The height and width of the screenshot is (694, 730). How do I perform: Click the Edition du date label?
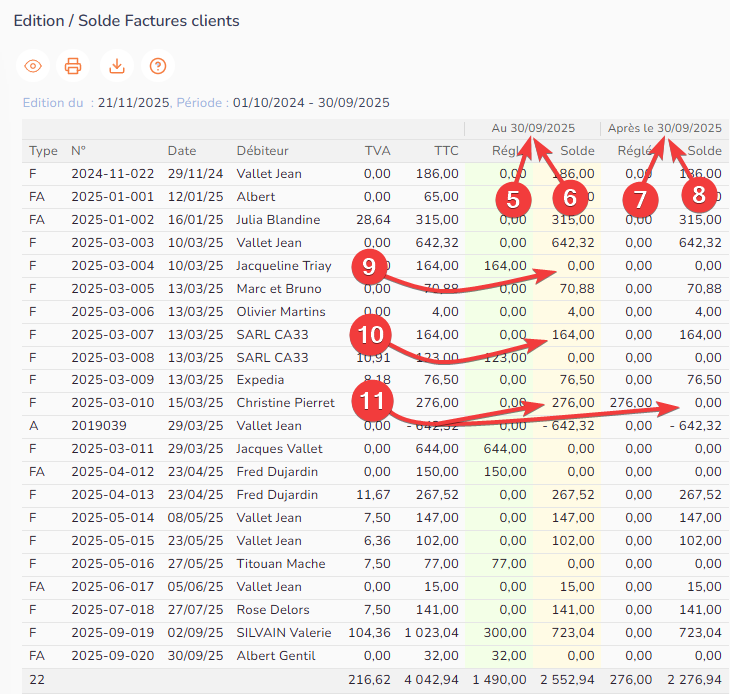coord(53,102)
